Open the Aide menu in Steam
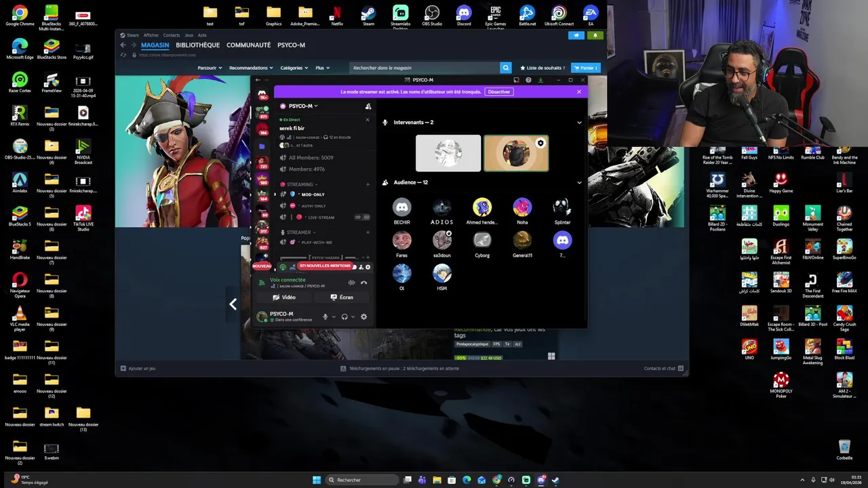The width and height of the screenshot is (868, 488). point(202,35)
